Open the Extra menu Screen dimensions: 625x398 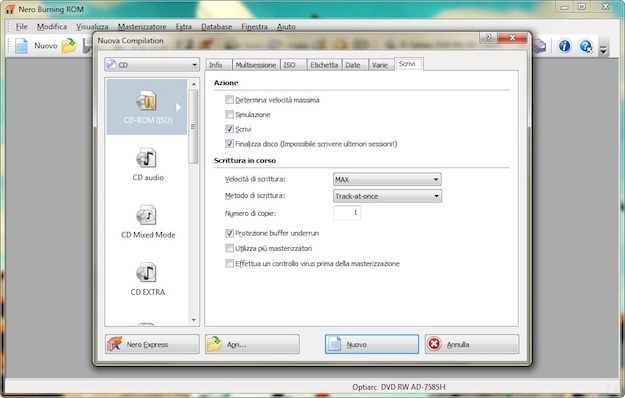(184, 27)
